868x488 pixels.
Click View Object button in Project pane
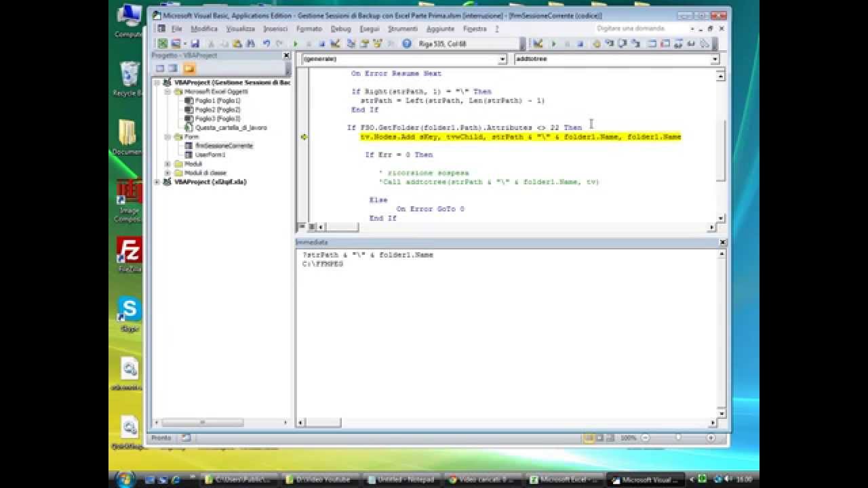click(173, 68)
